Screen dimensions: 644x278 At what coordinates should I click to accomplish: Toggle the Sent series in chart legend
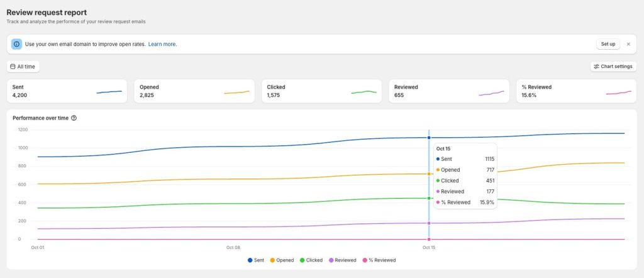tap(256, 260)
